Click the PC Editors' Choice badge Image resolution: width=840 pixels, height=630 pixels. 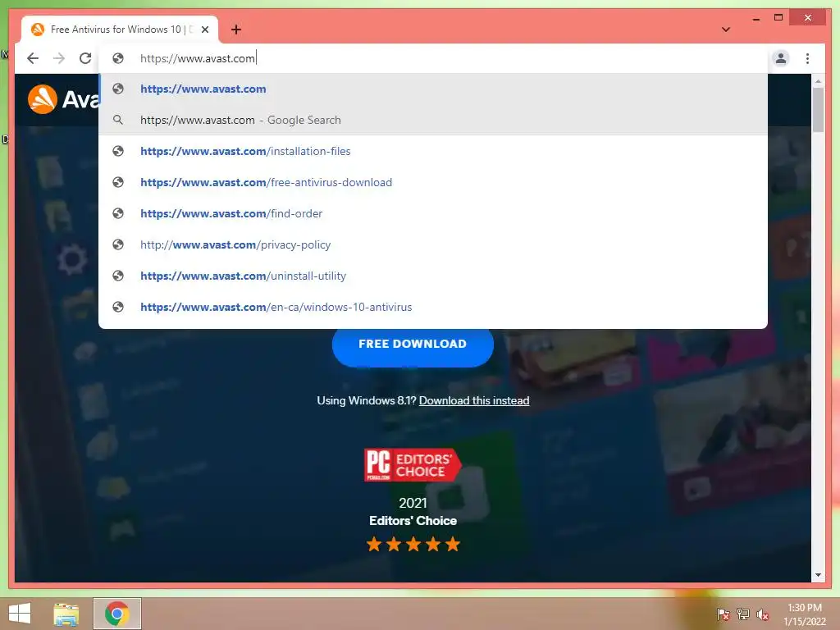pyautogui.click(x=413, y=464)
